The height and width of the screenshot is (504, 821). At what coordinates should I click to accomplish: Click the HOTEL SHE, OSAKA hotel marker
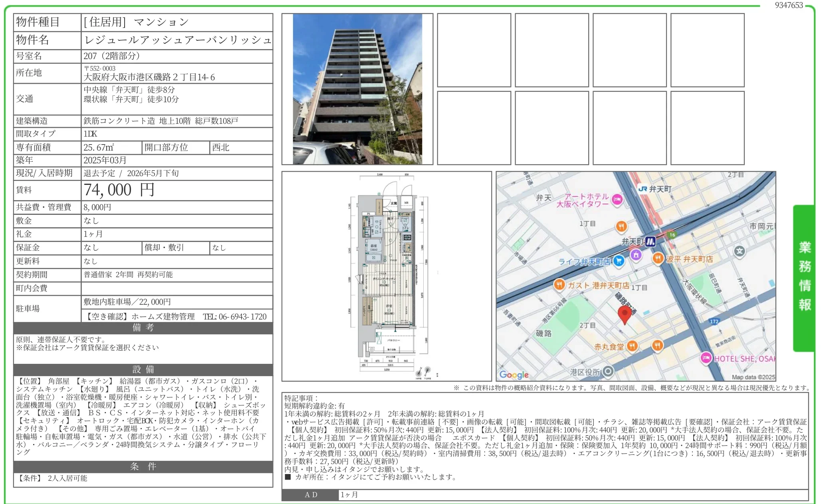point(706,358)
